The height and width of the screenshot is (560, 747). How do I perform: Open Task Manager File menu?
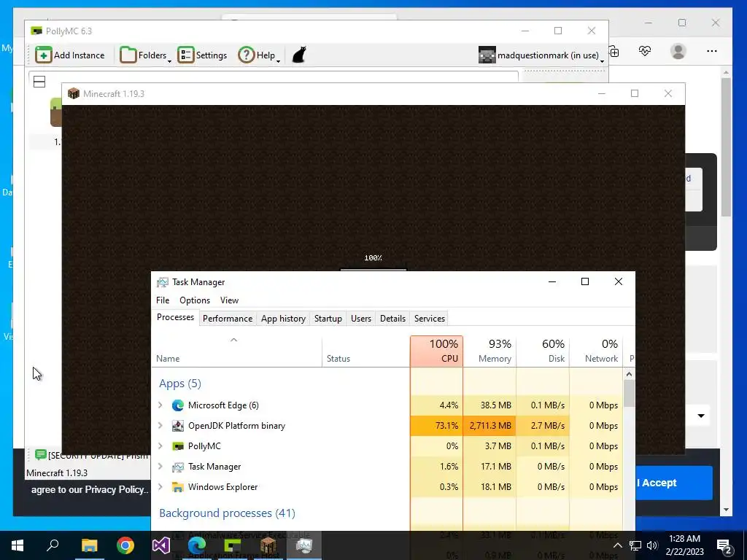point(163,300)
